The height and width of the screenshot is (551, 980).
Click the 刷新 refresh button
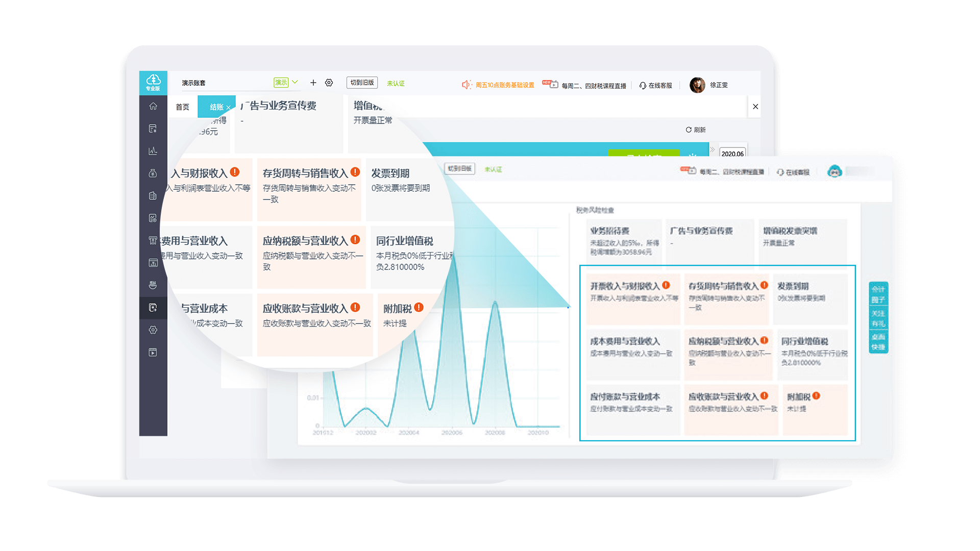click(696, 130)
